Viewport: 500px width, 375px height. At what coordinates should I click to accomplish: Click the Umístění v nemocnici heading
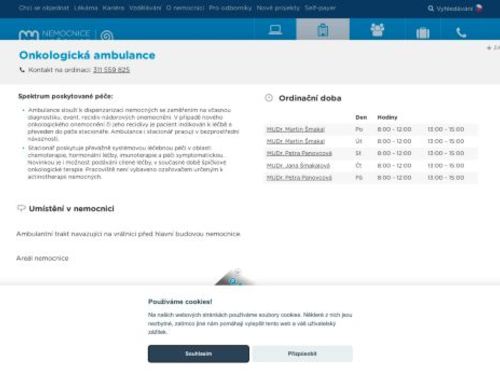[71, 209]
